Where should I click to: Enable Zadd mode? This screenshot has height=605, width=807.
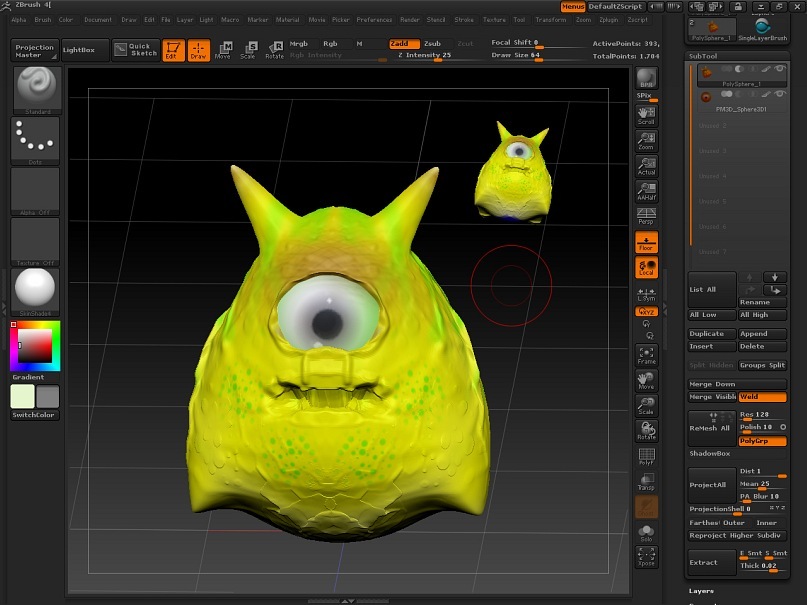click(404, 44)
